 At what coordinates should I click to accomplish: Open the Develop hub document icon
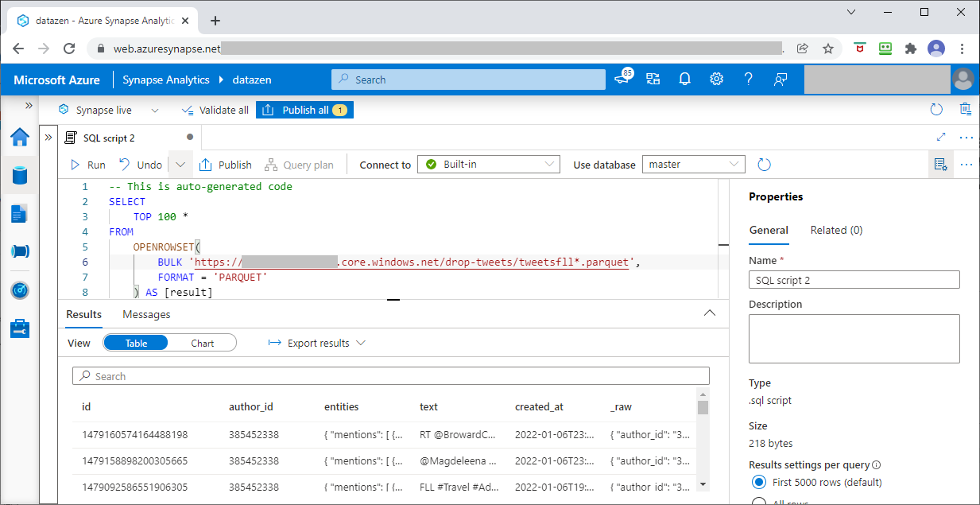click(x=20, y=213)
